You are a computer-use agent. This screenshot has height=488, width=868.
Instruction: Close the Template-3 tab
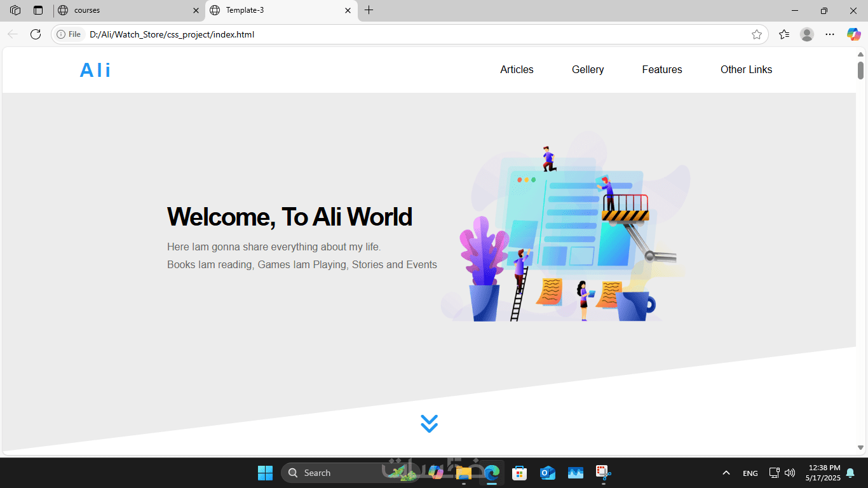(x=348, y=10)
